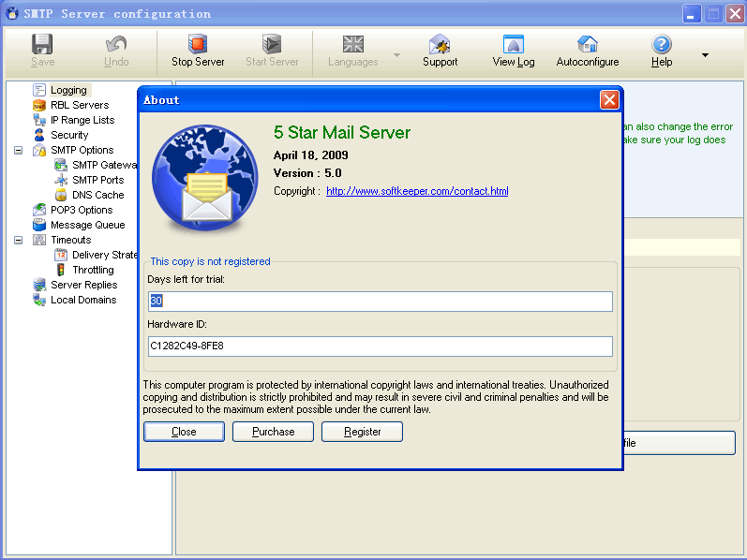Image resolution: width=747 pixels, height=560 pixels.
Task: Select the DNS Cache icon
Action: 61,195
